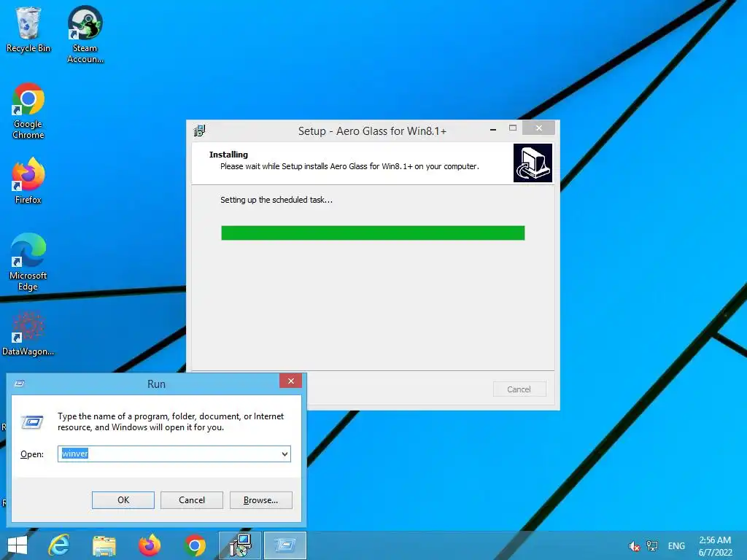Click the green installation progress bar
The width and height of the screenshot is (747, 560).
(373, 233)
